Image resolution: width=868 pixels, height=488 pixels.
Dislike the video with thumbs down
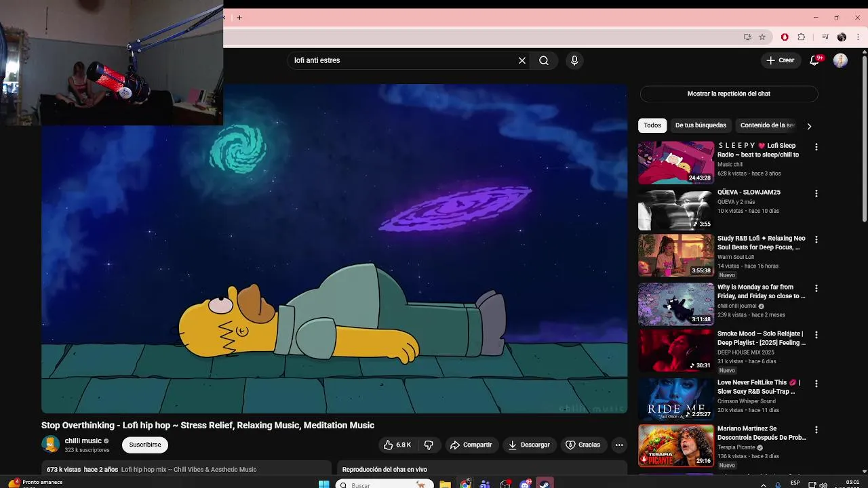click(x=429, y=445)
